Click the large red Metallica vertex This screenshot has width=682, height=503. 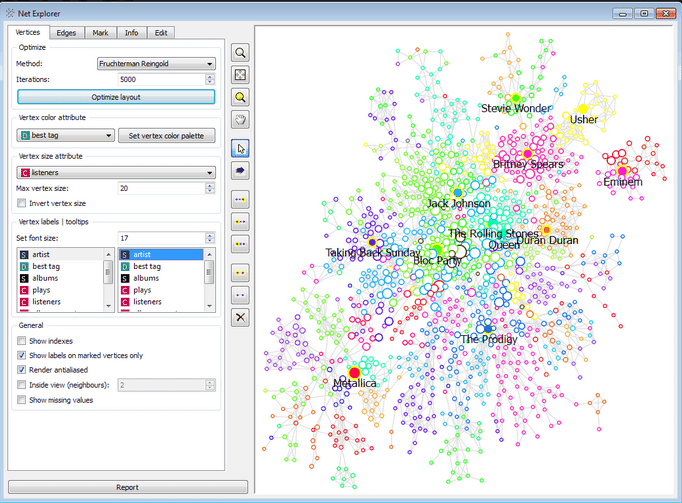click(x=353, y=372)
